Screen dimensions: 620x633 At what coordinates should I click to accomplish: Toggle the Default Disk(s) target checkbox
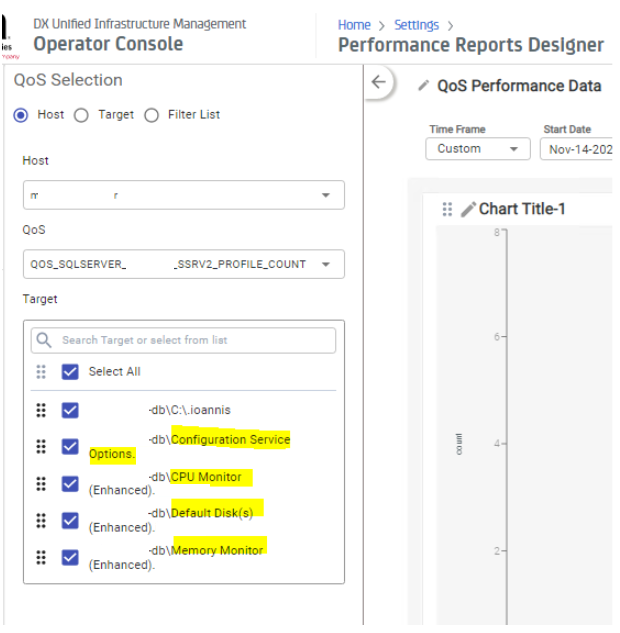(x=70, y=520)
